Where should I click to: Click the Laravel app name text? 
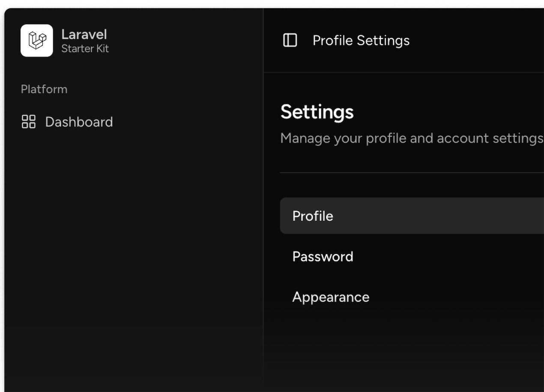(x=84, y=34)
